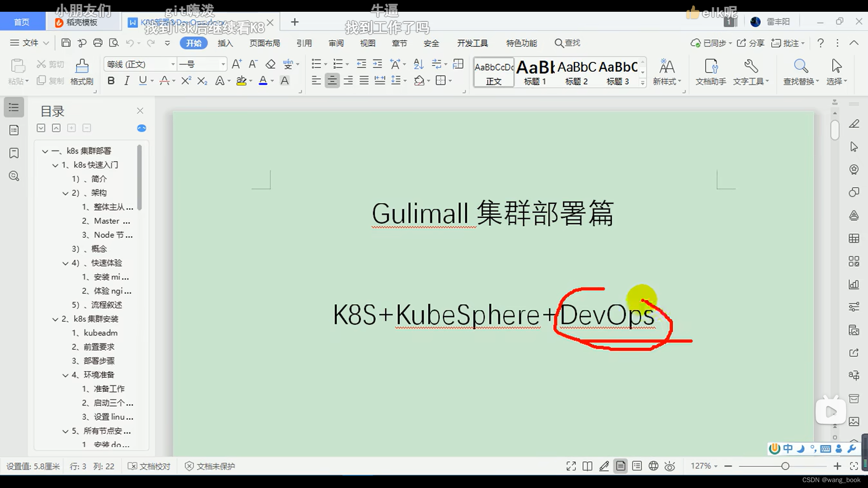Collapse the 2）、架构 tree node
Viewport: 868px width, 488px height.
[x=65, y=193]
